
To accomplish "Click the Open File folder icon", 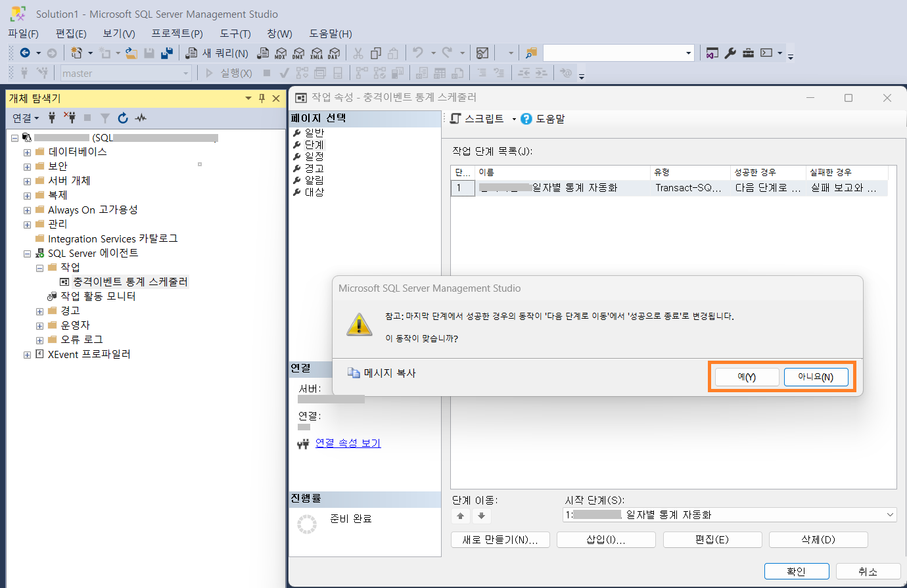I will tap(131, 53).
